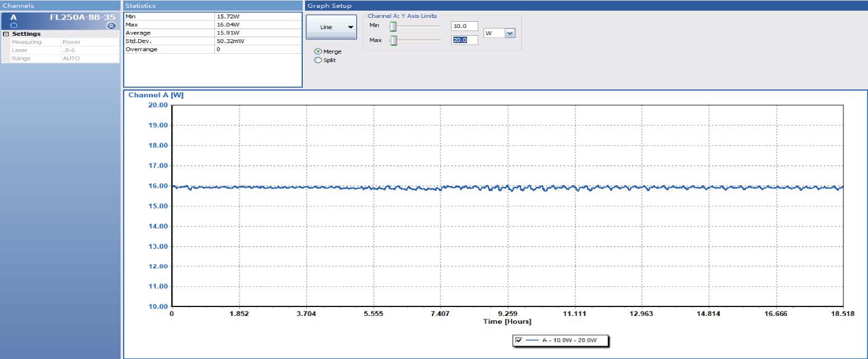Screen dimensions: 868x359
Task: Click the blue line sample in the legend
Action: (x=533, y=340)
